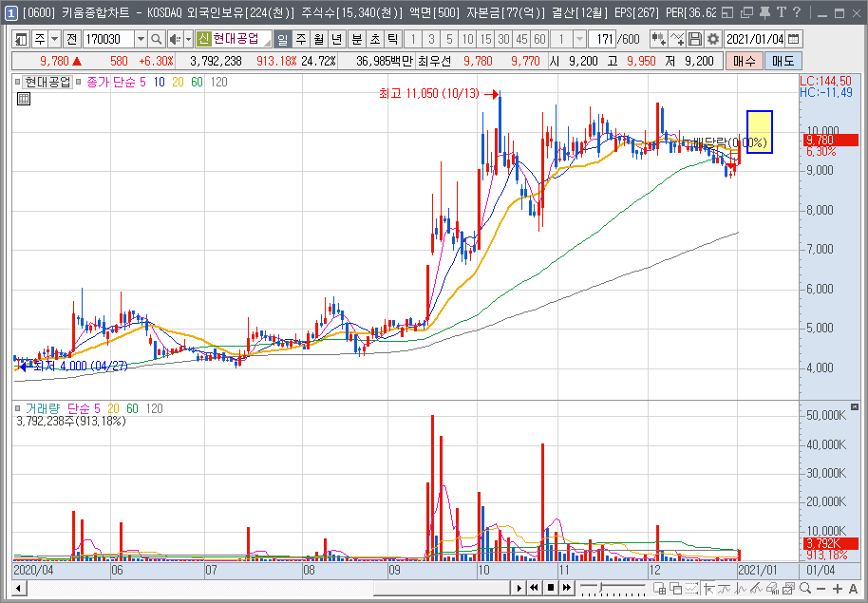Click the save chart floppy disk icon
The height and width of the screenshot is (603, 868).
695,39
